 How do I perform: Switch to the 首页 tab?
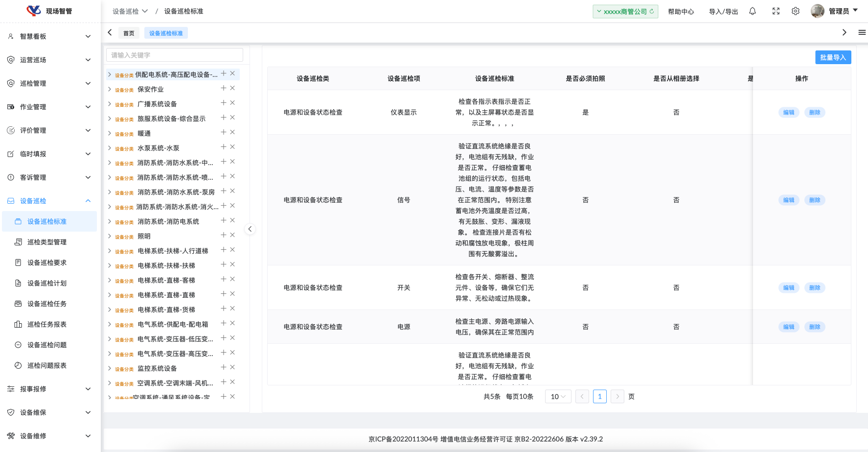click(x=129, y=33)
